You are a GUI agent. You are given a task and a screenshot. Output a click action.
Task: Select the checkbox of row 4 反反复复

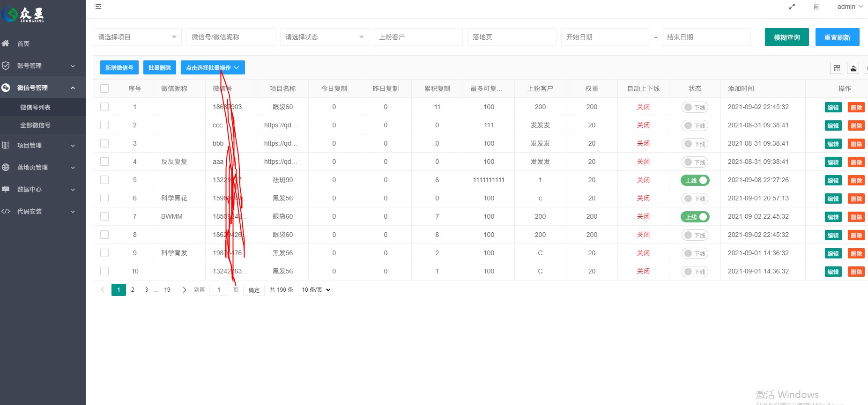[104, 162]
